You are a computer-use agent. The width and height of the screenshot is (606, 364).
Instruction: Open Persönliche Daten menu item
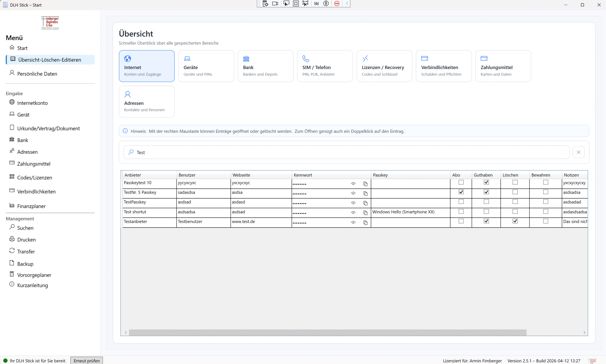click(x=37, y=74)
